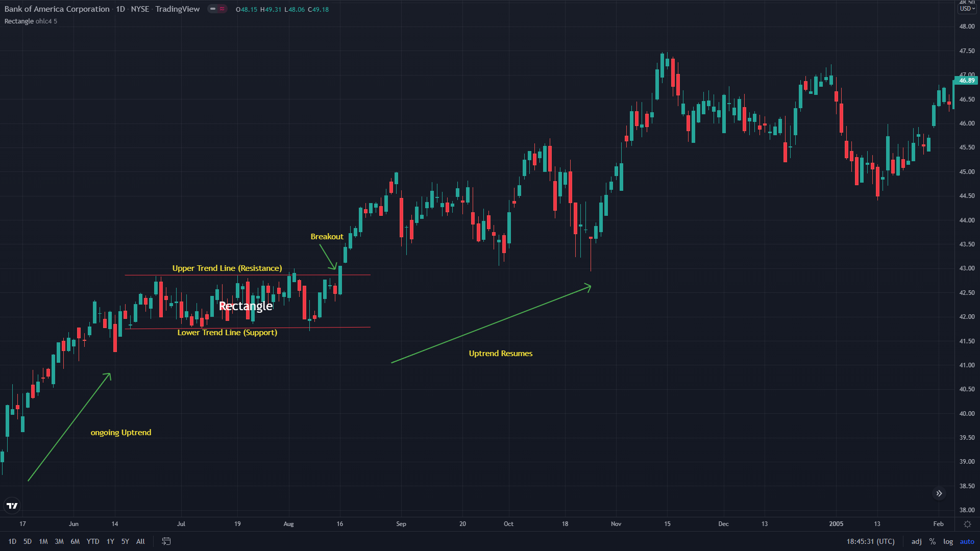Select the 1Y time range
Image resolution: width=980 pixels, height=551 pixels.
pos(110,541)
